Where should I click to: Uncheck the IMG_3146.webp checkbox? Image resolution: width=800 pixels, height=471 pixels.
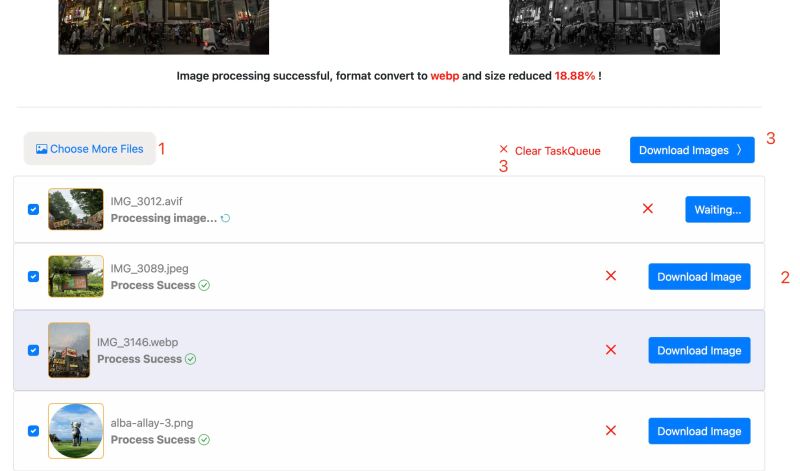pos(33,351)
